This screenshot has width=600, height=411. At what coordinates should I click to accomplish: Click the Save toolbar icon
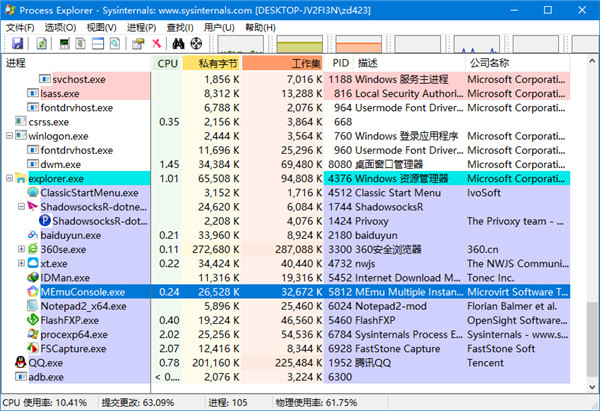pyautogui.click(x=17, y=44)
